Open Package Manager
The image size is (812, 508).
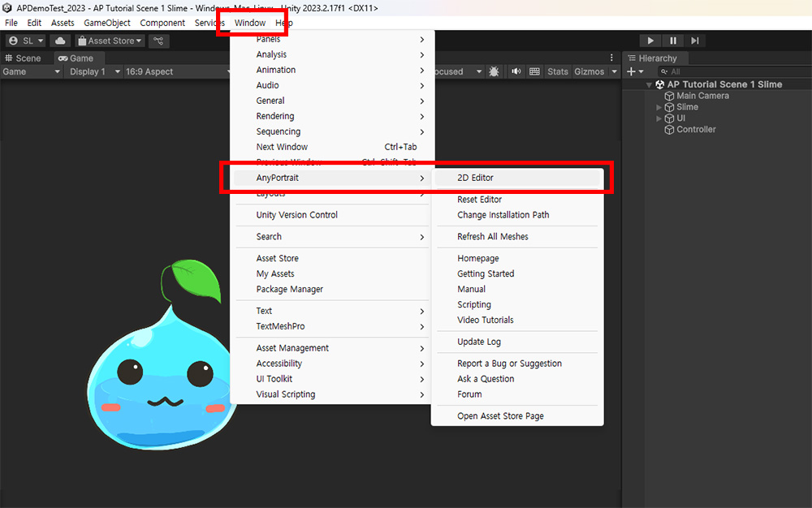(332, 289)
